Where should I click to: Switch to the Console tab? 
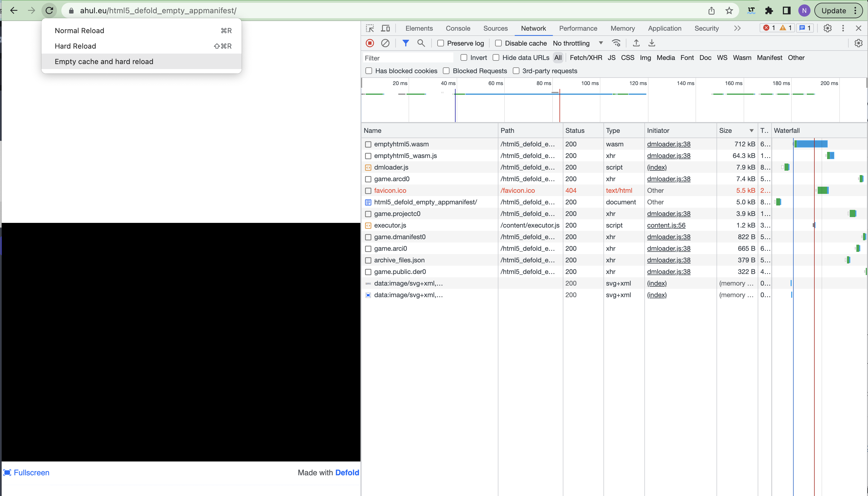point(458,28)
